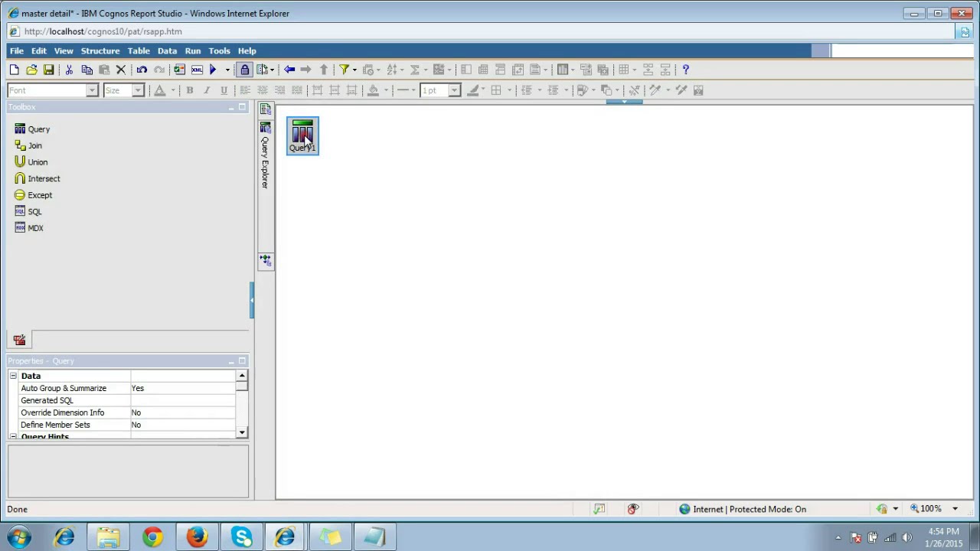Open the Edit menu
Screen dimensions: 980x551
tap(38, 51)
